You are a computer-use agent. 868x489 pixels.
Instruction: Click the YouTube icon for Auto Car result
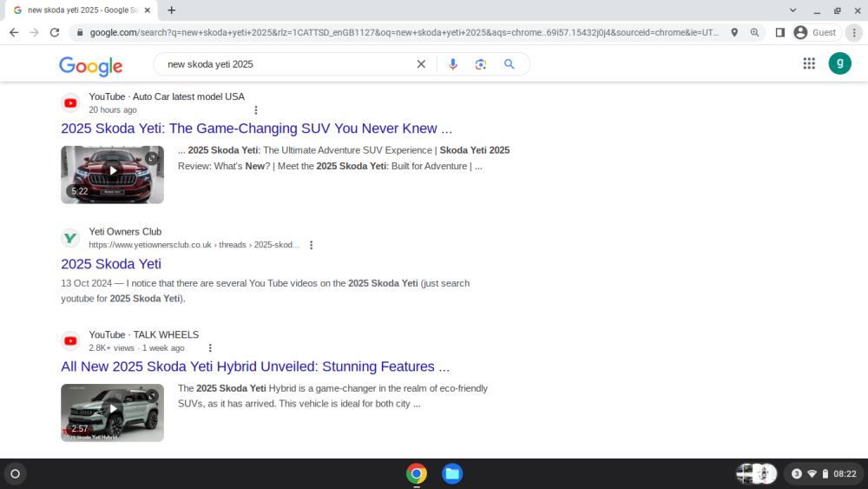tap(70, 103)
